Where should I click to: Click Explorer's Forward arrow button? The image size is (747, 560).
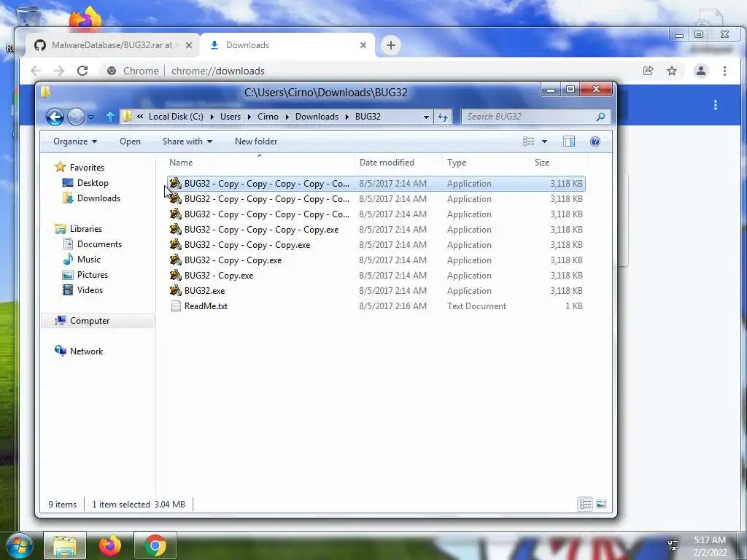point(76,117)
